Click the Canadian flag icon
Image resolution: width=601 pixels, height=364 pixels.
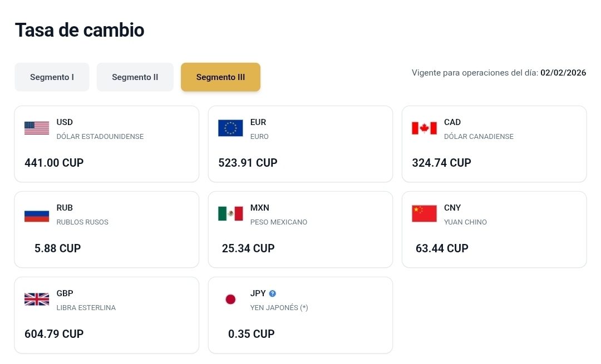(424, 128)
